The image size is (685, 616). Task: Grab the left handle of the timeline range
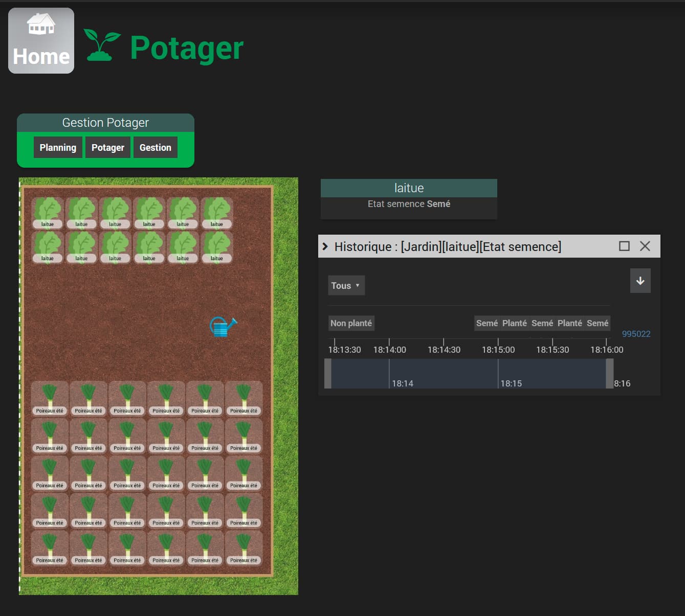point(328,374)
